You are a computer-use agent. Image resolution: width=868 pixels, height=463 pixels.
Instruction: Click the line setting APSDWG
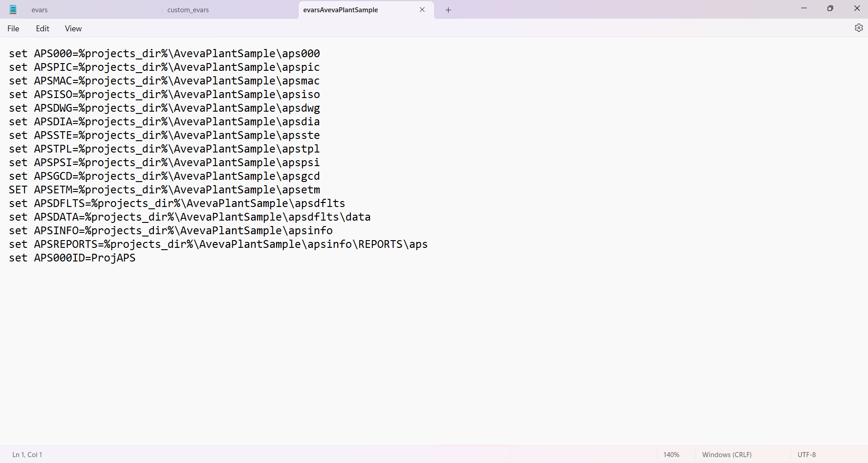point(164,108)
